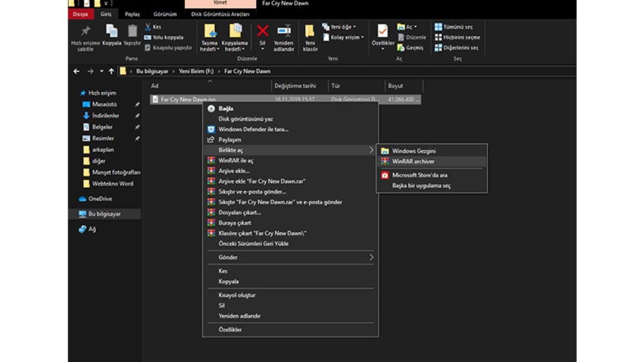Click the Kes scissors icon in ribbon
The image size is (644, 362).
pos(148,27)
